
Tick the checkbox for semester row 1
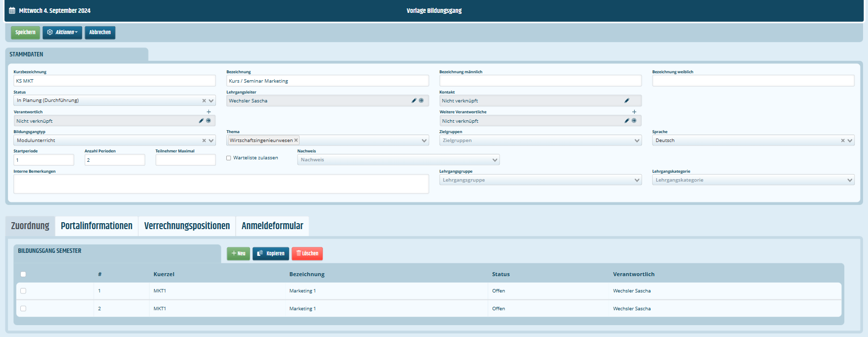point(23,291)
